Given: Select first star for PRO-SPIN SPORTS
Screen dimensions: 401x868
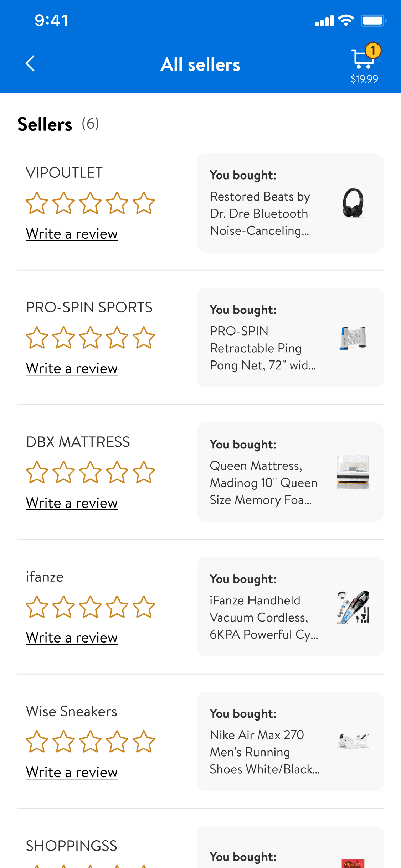Looking at the screenshot, I should 37,338.
